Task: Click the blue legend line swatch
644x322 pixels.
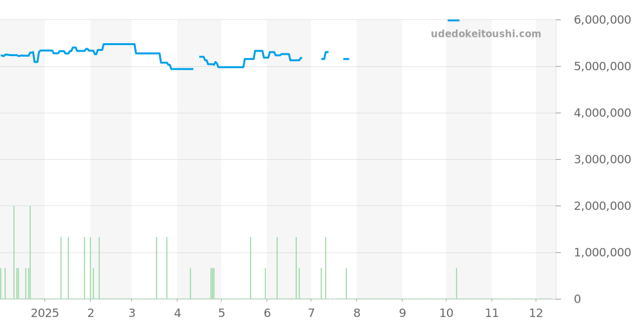Action: click(x=453, y=21)
